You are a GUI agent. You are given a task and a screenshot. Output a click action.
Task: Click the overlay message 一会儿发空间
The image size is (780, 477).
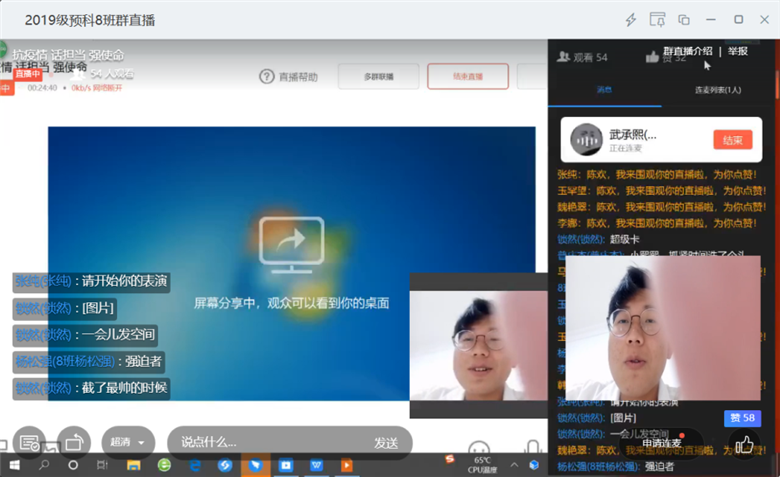point(85,334)
